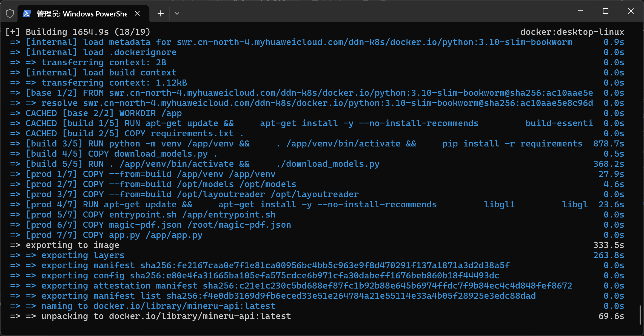644x336 pixels.
Task: Click the docker:desktop-linux text
Action: [572, 32]
